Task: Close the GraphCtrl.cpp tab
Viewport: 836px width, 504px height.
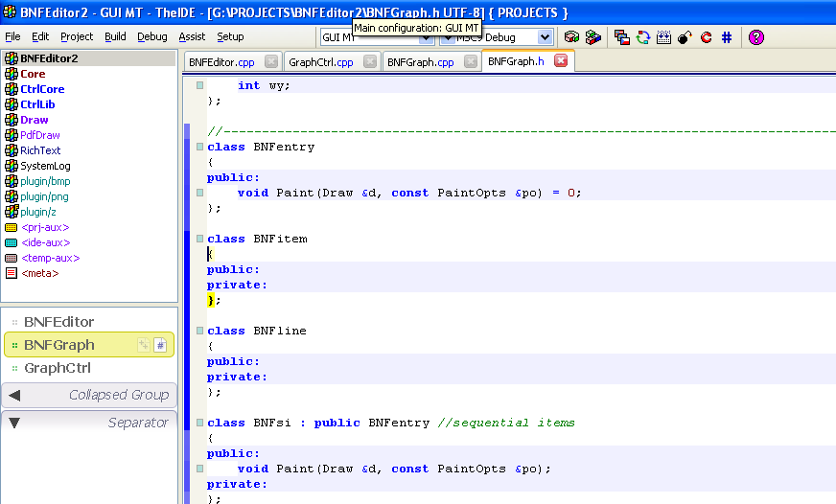Action: pyautogui.click(x=370, y=61)
